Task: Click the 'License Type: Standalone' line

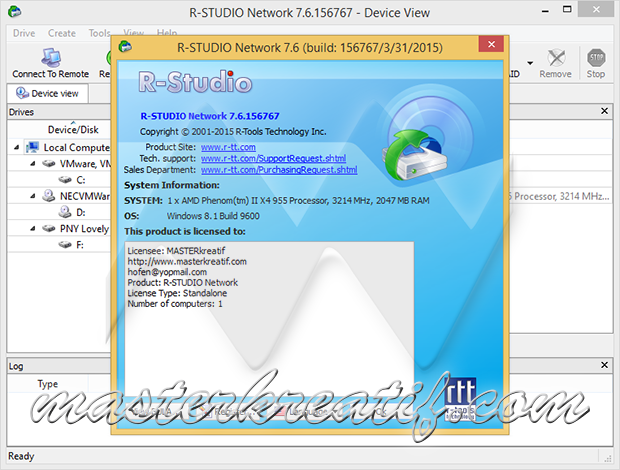Action: coord(177,293)
